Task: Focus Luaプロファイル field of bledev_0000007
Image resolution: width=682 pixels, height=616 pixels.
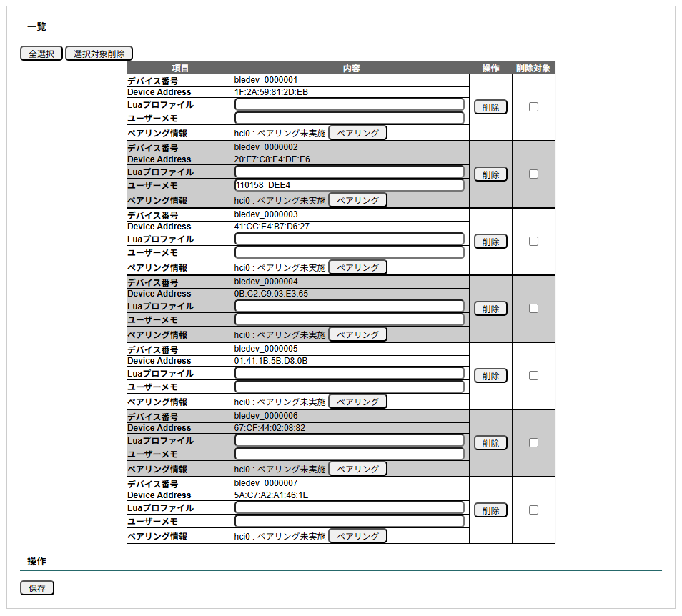Action: (350, 507)
